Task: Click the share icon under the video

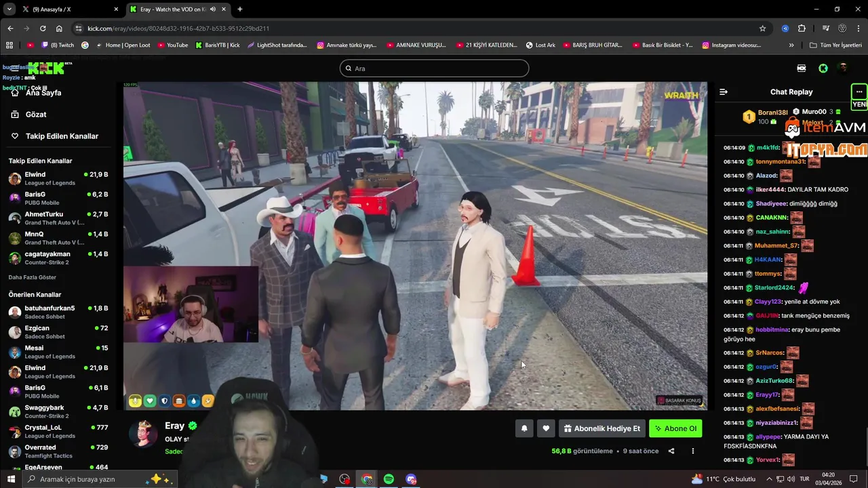Action: pos(671,451)
